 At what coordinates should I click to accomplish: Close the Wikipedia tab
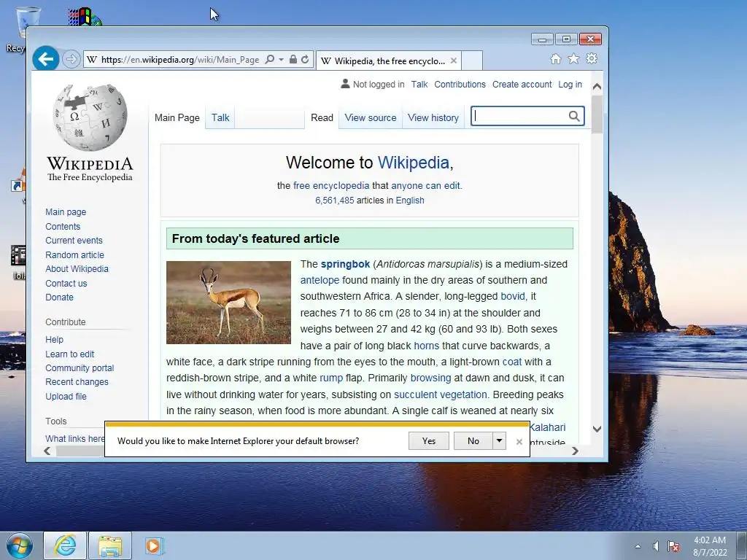point(454,61)
